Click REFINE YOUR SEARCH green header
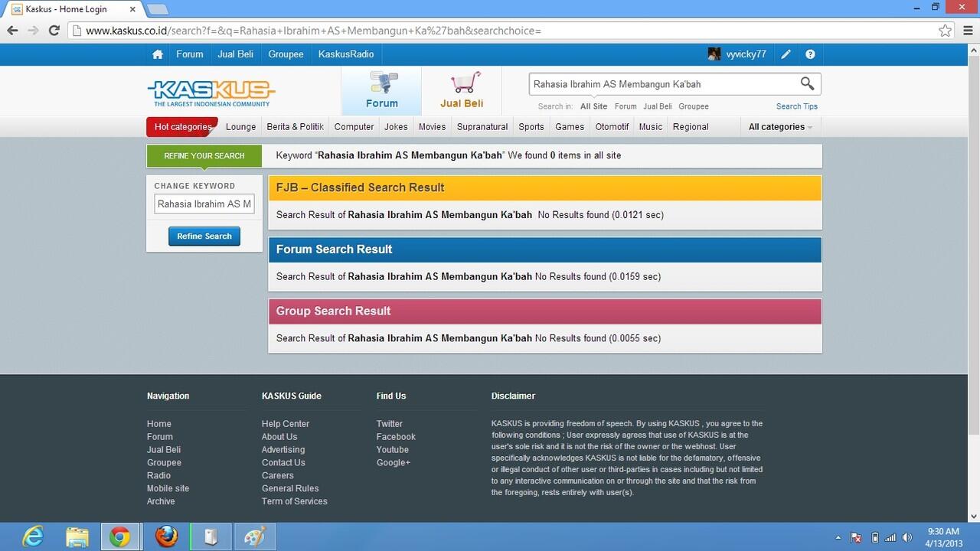This screenshot has width=980, height=551. 204,156
